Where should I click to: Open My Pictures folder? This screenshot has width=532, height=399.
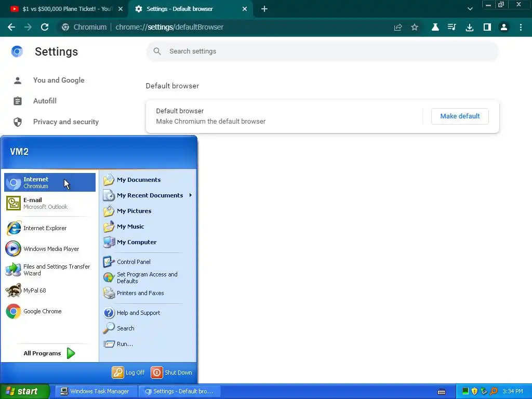pos(148,211)
